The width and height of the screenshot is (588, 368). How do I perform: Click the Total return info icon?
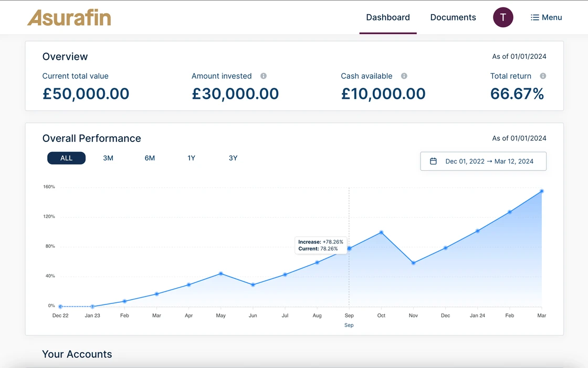543,76
